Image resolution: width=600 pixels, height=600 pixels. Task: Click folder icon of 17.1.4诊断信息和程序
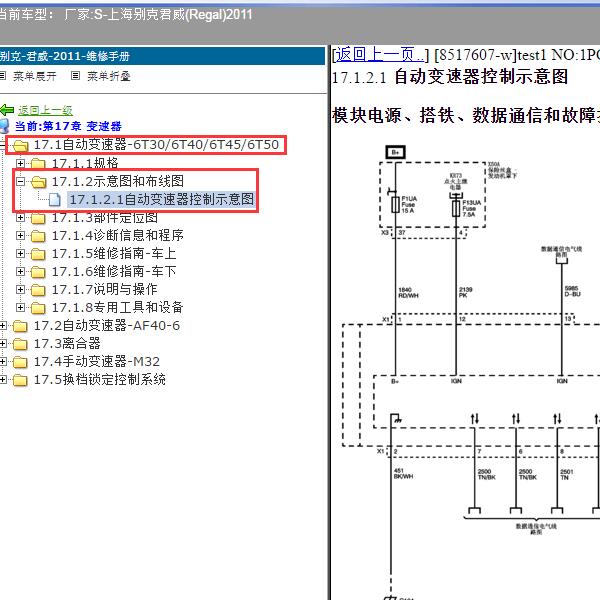pos(38,236)
